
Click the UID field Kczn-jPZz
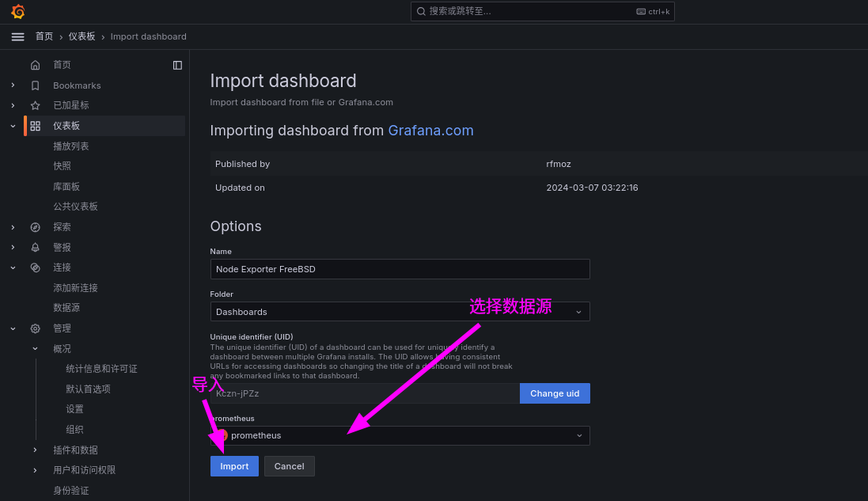coord(365,393)
